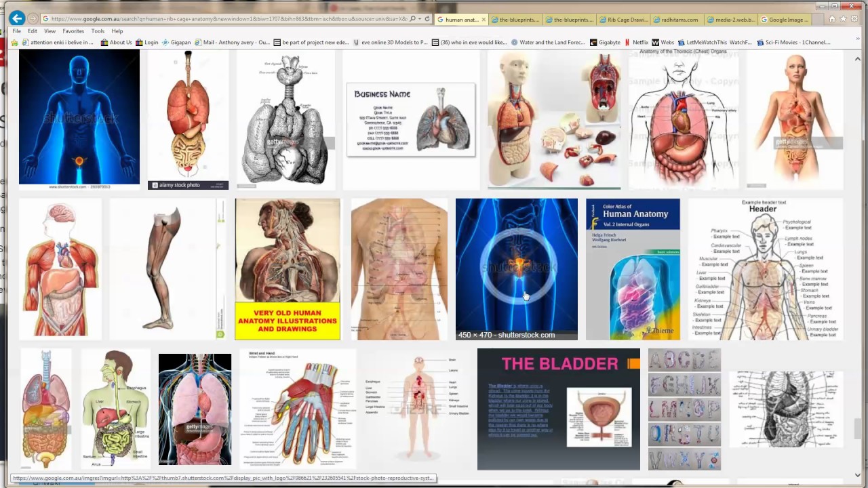
Task: Open the Home icon in IE toolbar
Action: coord(832,19)
